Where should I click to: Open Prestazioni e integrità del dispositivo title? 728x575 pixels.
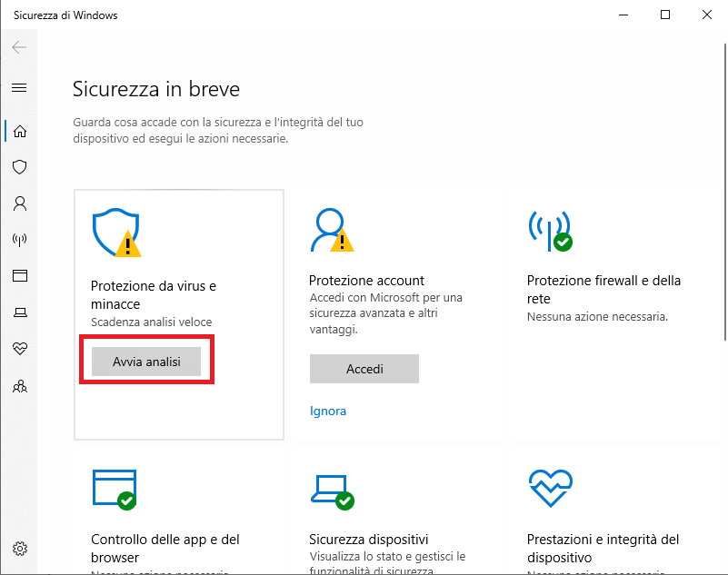603,548
